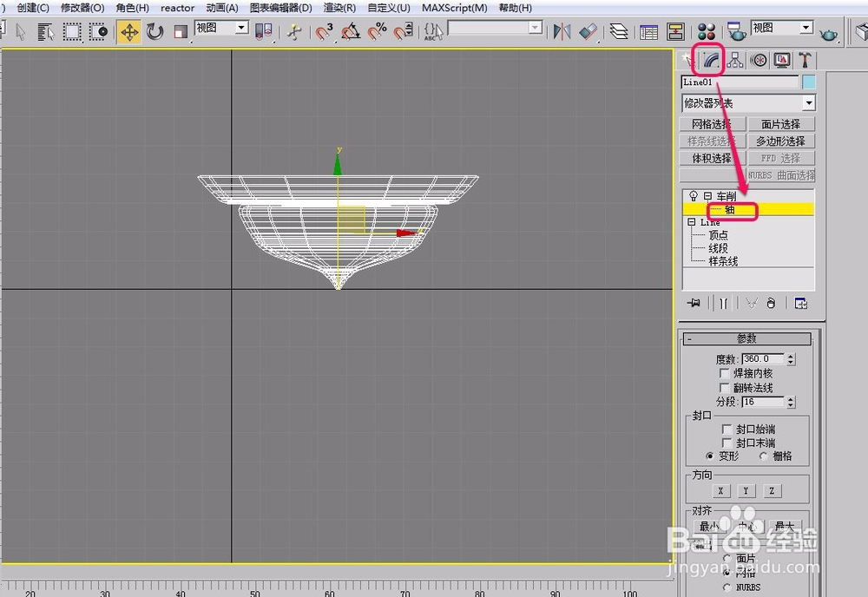Switch to the Create command panel tab
Viewport: 868px width, 597px height.
687,61
